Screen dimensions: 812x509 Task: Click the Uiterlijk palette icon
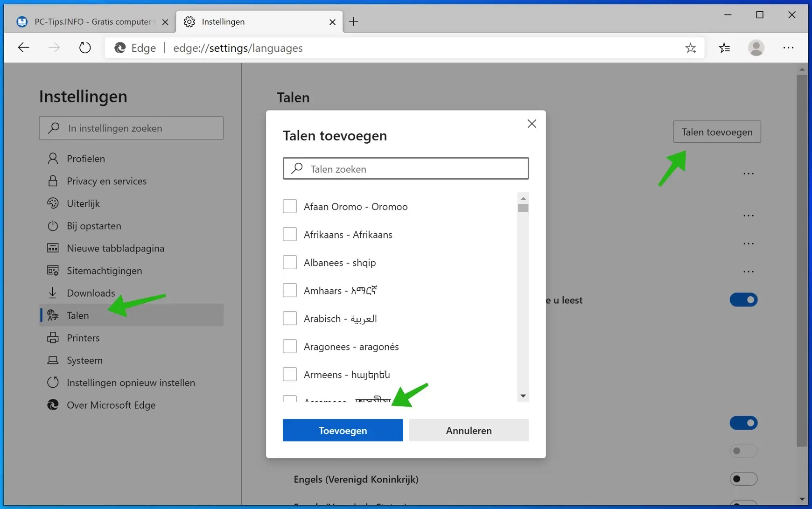53,203
